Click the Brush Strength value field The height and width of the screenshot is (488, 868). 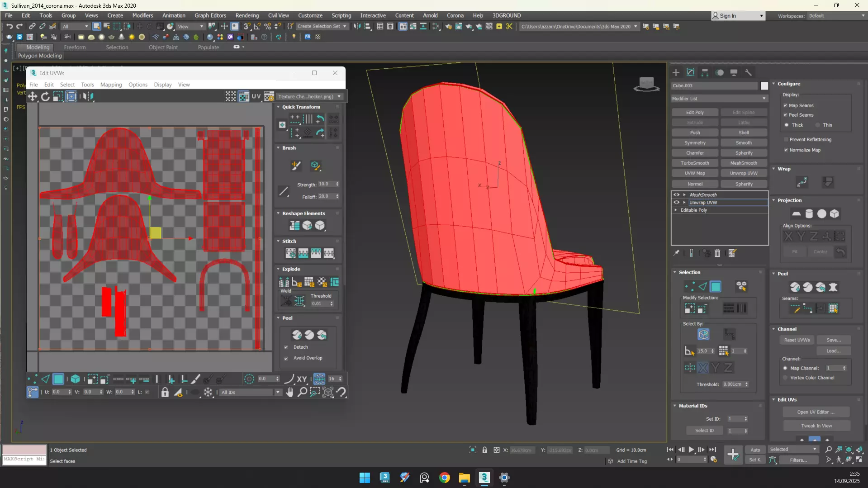click(326, 184)
